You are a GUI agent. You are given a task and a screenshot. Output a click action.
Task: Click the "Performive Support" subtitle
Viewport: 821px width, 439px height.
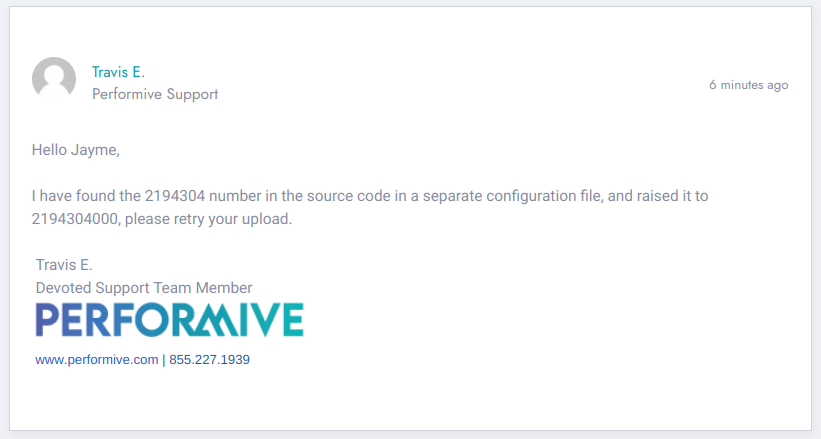(155, 94)
